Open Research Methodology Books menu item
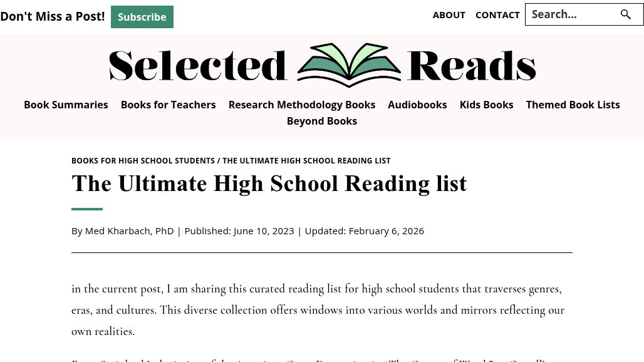 click(301, 105)
